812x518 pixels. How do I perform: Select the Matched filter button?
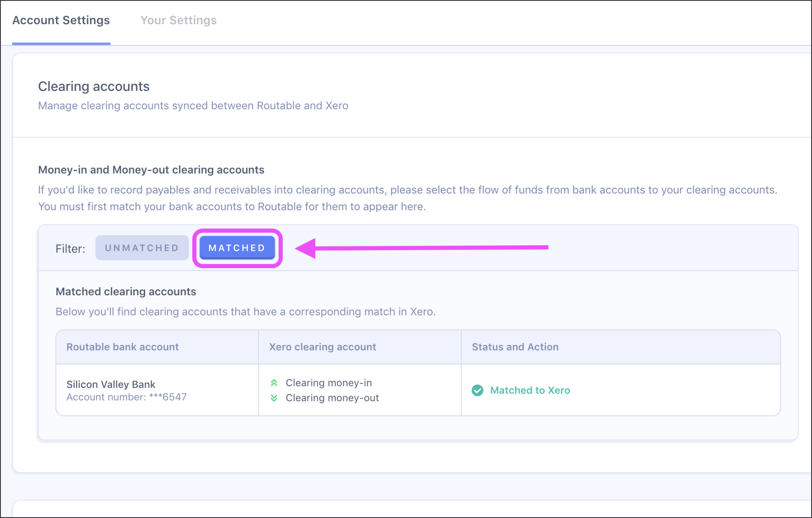(x=237, y=248)
